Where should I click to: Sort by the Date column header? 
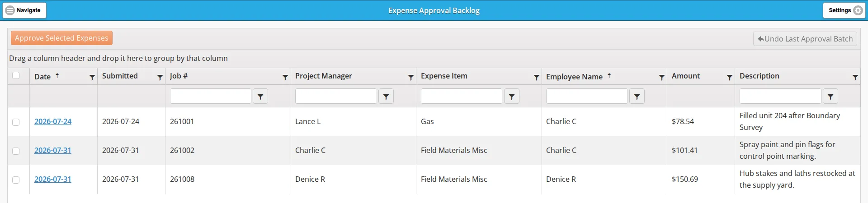42,77
